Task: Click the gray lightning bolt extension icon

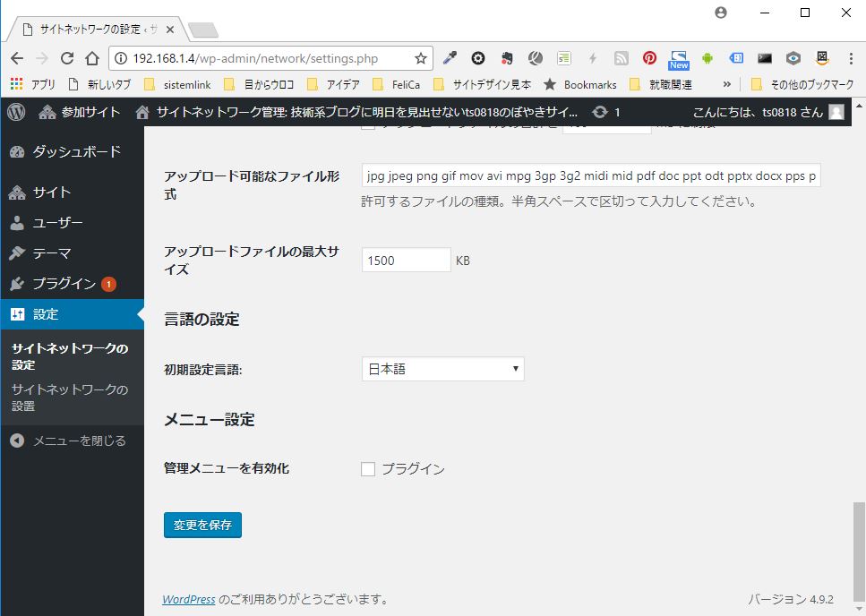Action: point(593,58)
